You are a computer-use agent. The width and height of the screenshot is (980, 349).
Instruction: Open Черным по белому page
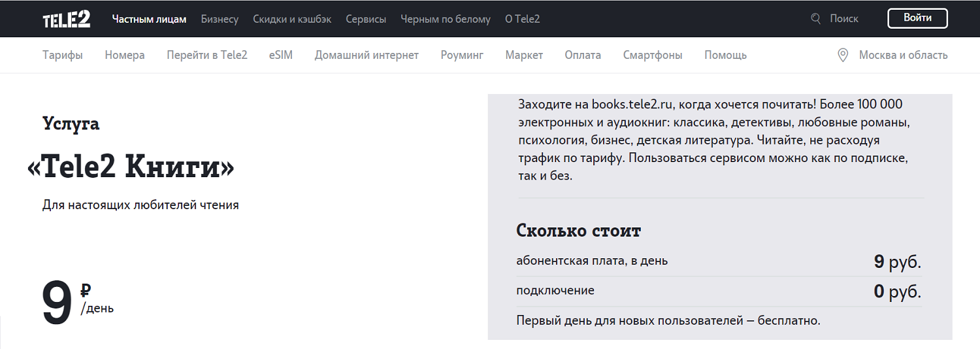(445, 19)
